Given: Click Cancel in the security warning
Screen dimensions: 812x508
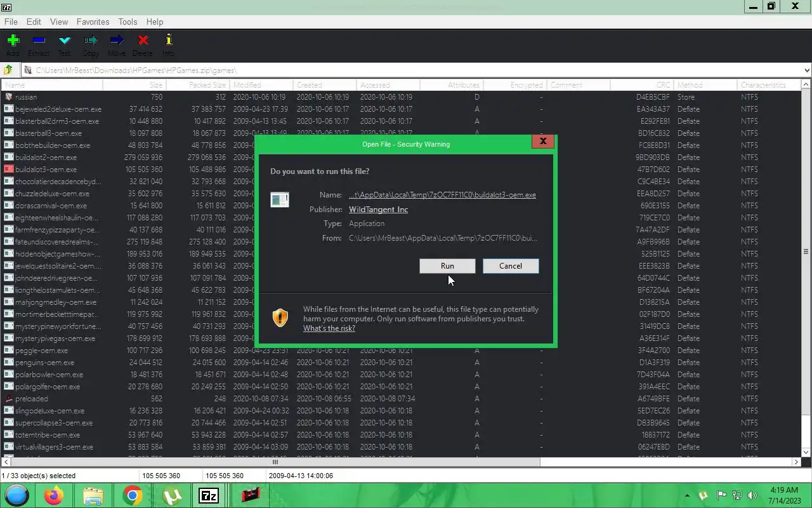Looking at the screenshot, I should tap(511, 266).
